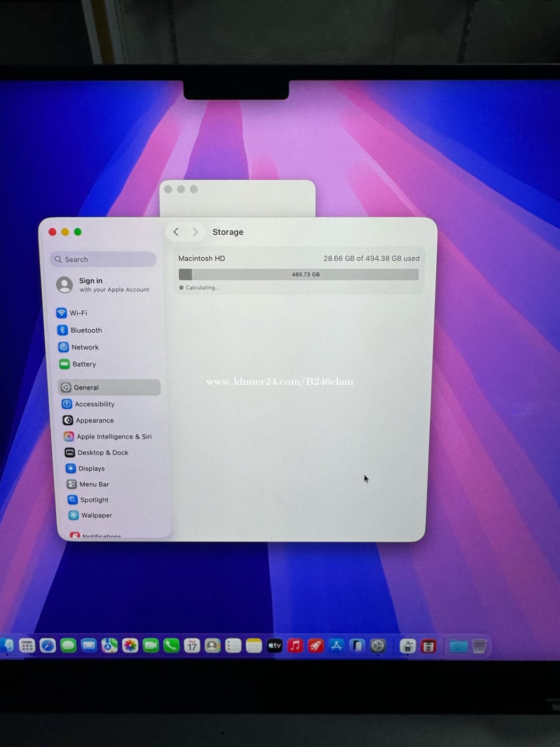Select Battery in the sidebar

point(84,364)
